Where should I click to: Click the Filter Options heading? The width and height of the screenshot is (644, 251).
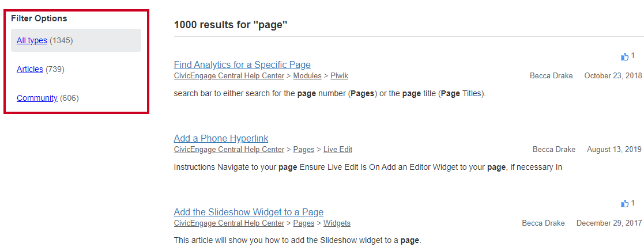coord(39,18)
